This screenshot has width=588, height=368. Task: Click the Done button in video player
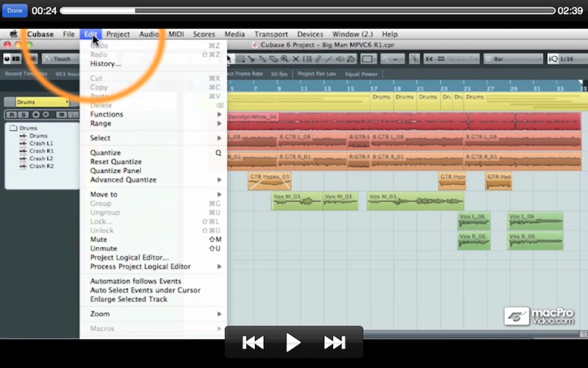(x=15, y=10)
